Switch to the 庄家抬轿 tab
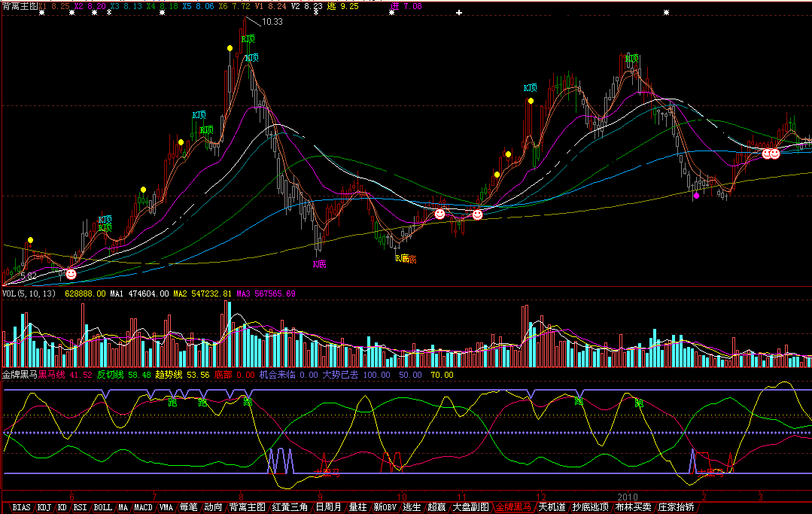The height and width of the screenshot is (514, 812). 676,508
